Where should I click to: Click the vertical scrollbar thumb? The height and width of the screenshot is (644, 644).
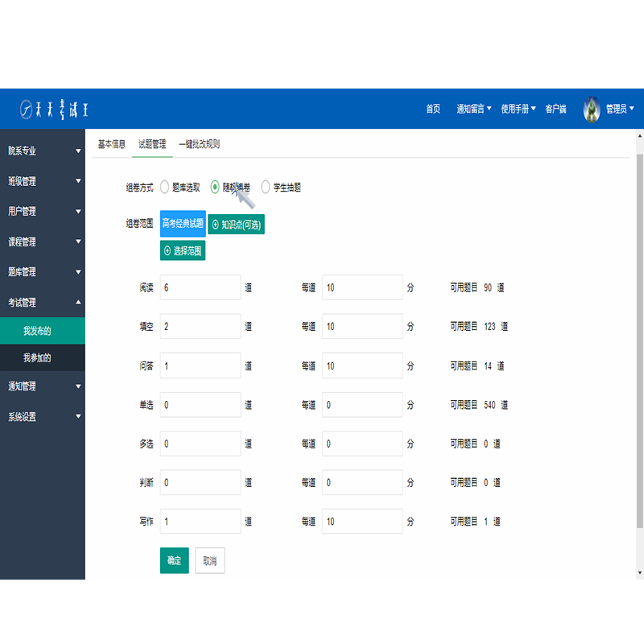pyautogui.click(x=639, y=341)
